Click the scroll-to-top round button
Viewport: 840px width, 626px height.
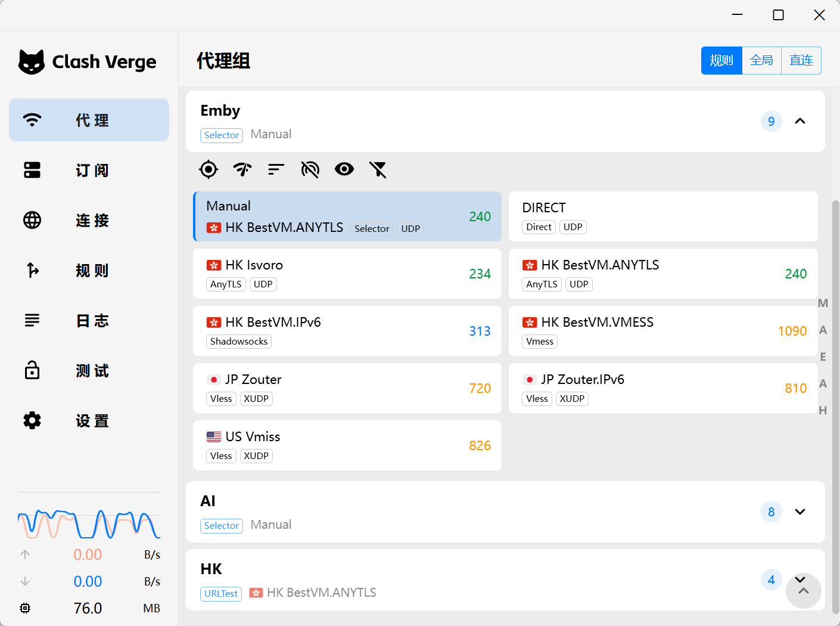pyautogui.click(x=804, y=591)
